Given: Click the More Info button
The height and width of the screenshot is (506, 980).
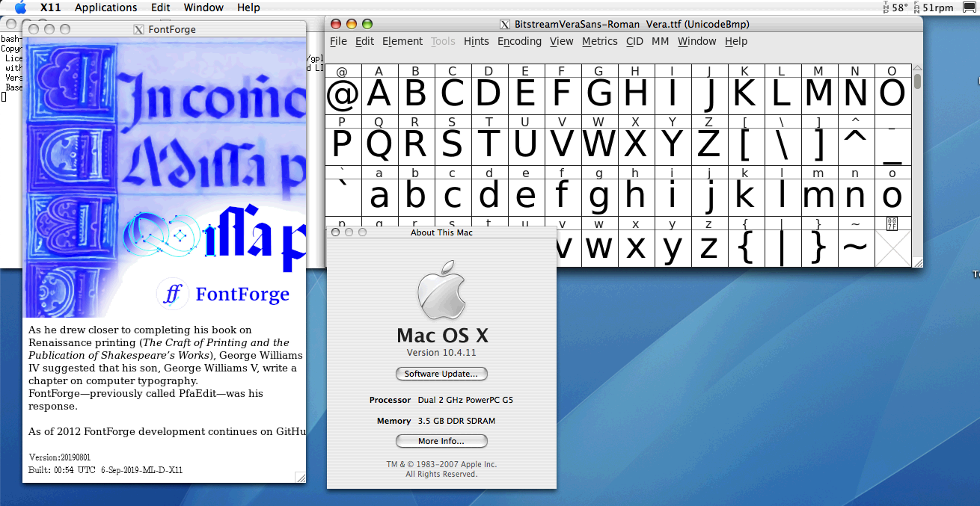Looking at the screenshot, I should 441,441.
